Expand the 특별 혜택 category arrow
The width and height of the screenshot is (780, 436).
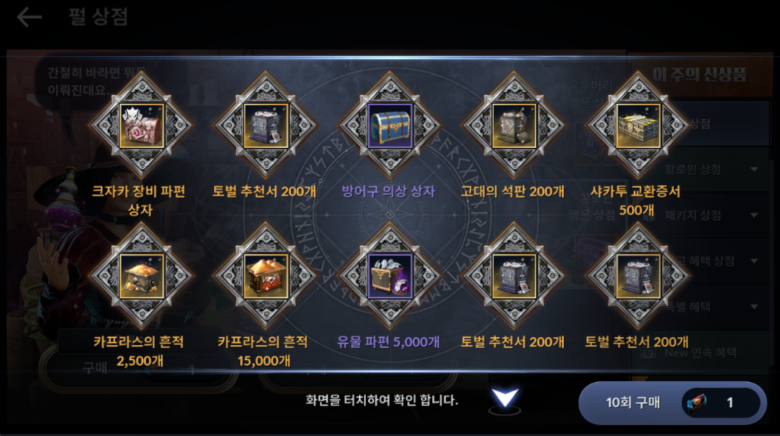coord(754,307)
